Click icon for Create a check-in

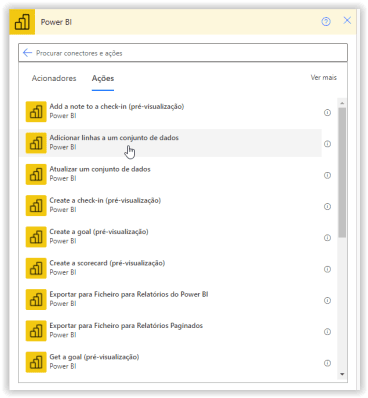coord(36,206)
